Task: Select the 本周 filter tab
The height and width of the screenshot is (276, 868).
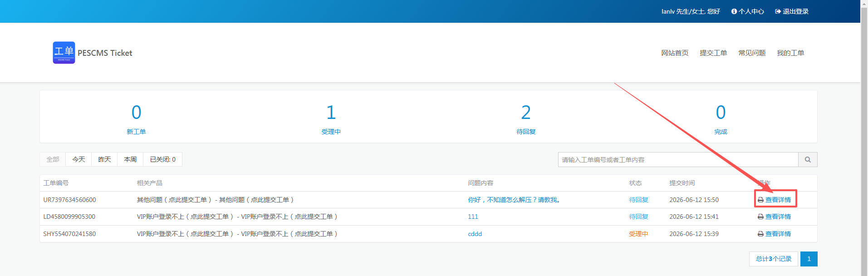Action: click(x=130, y=159)
